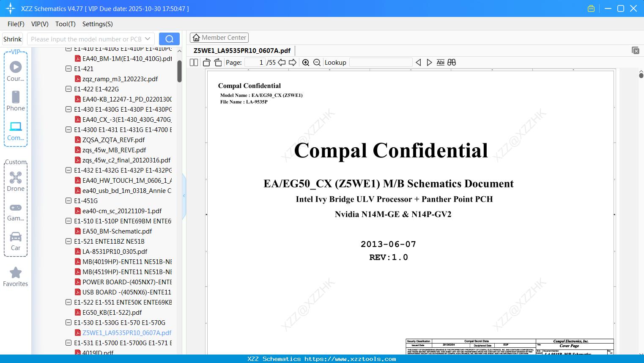Collapse the E1-421 tree group
Screen dimensions: 644x363
tap(69, 69)
